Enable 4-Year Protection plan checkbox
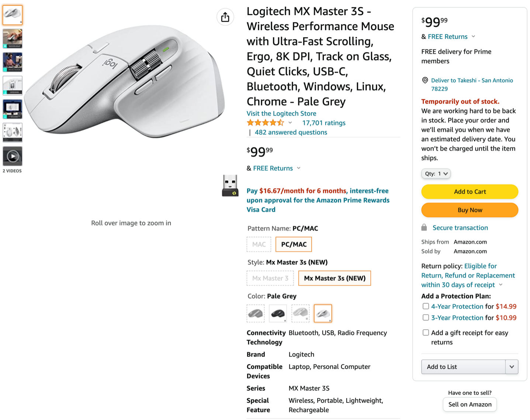 (426, 306)
